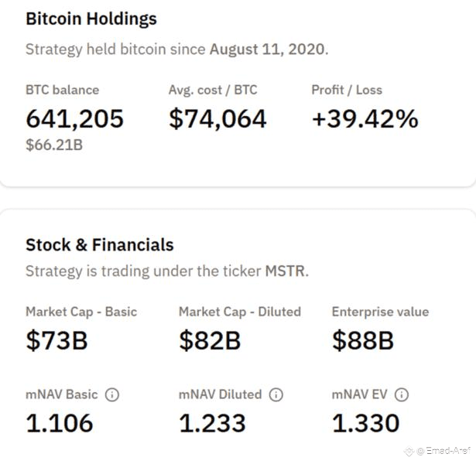Click the +39.42% Profit / Loss figure
This screenshot has height=464, width=476.
click(x=365, y=118)
